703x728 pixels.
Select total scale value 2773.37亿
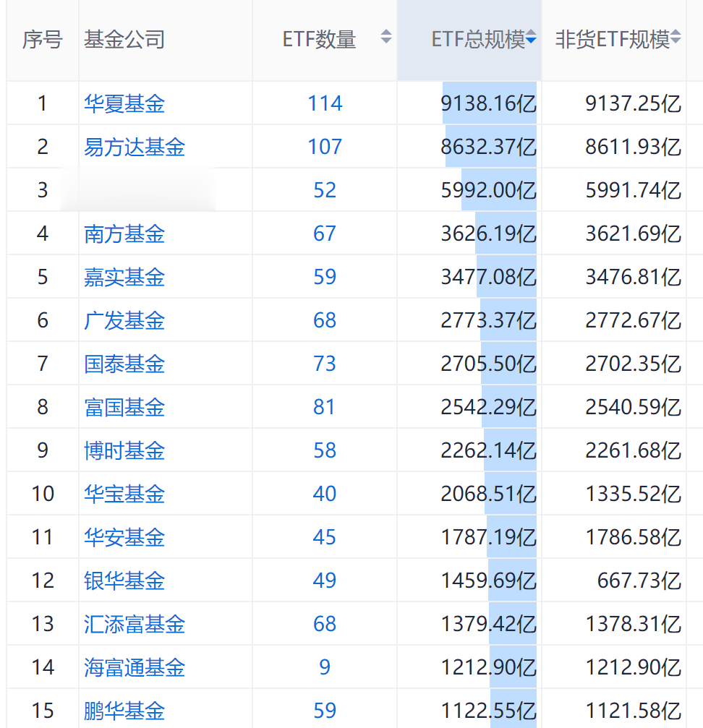click(488, 321)
